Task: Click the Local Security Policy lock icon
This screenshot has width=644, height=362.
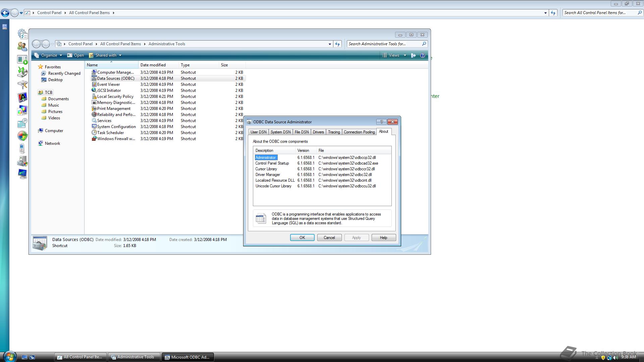Action: [94, 97]
